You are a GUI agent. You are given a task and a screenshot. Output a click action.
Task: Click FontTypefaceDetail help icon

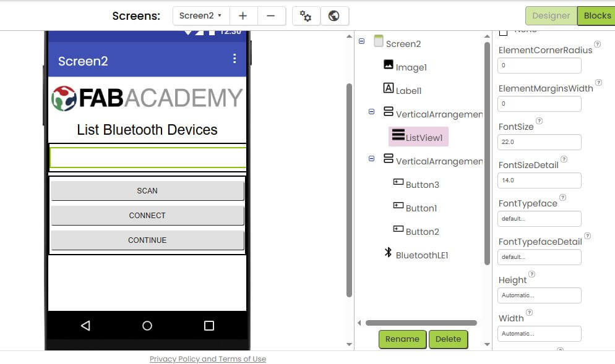coord(588,236)
